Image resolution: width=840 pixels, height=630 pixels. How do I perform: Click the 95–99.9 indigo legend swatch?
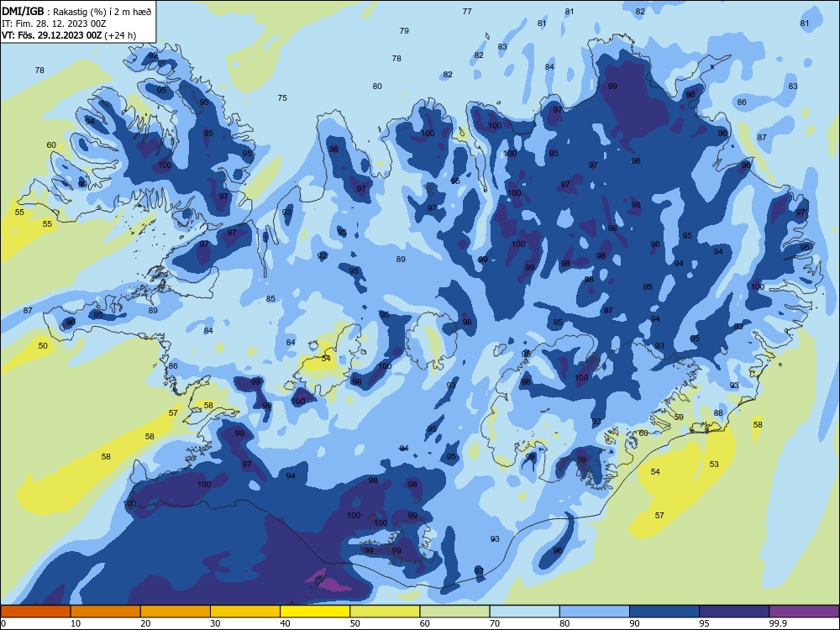(734, 612)
